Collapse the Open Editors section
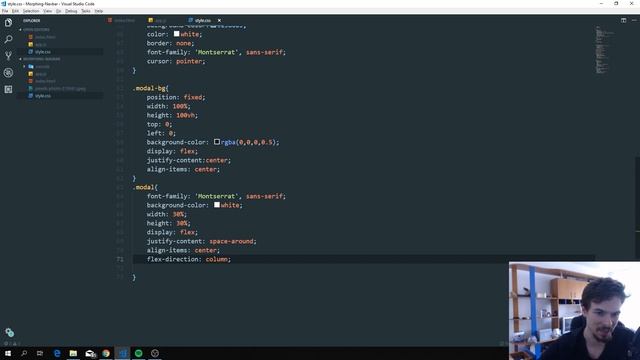The image size is (640, 360). click(x=36, y=30)
